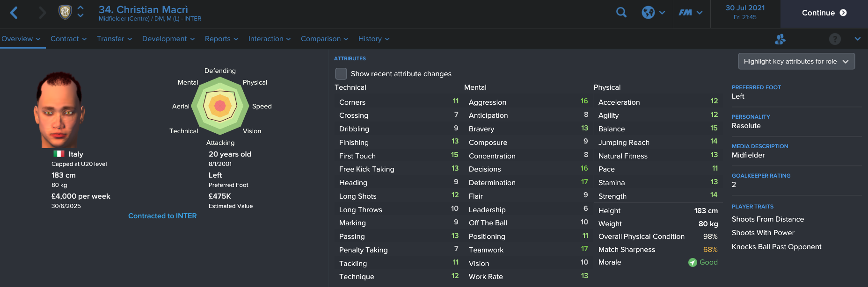Switch to next player with up arrow
The height and width of the screenshot is (287, 868).
tap(80, 7)
